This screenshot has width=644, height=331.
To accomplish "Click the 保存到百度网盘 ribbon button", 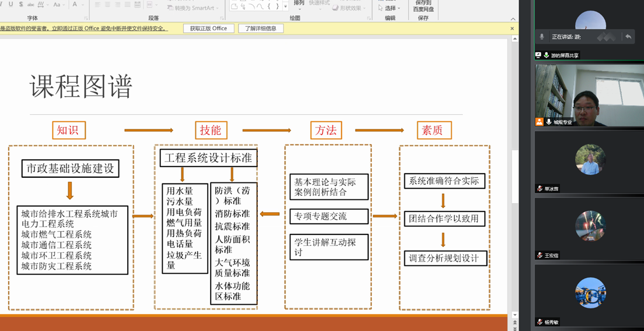I will coord(423,6).
